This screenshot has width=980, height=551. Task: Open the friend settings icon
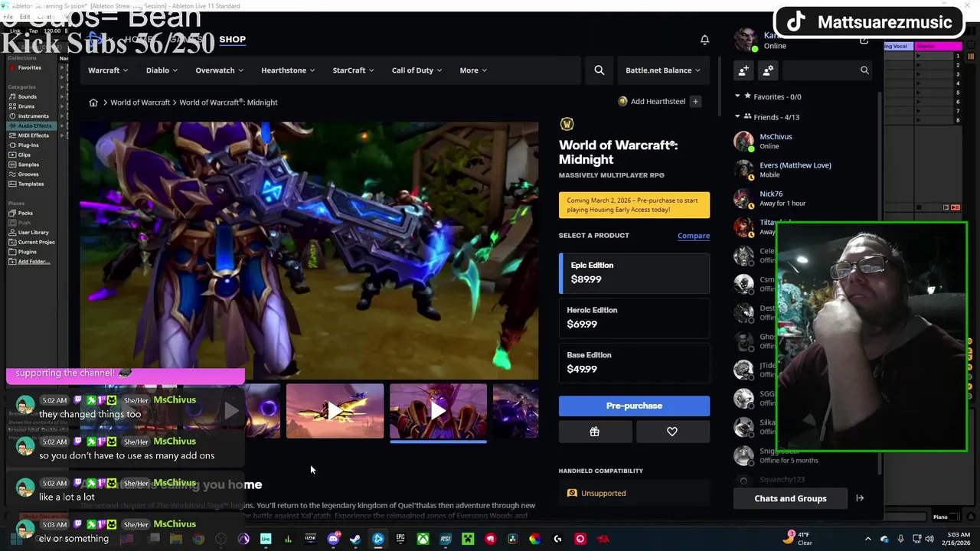[x=768, y=70]
